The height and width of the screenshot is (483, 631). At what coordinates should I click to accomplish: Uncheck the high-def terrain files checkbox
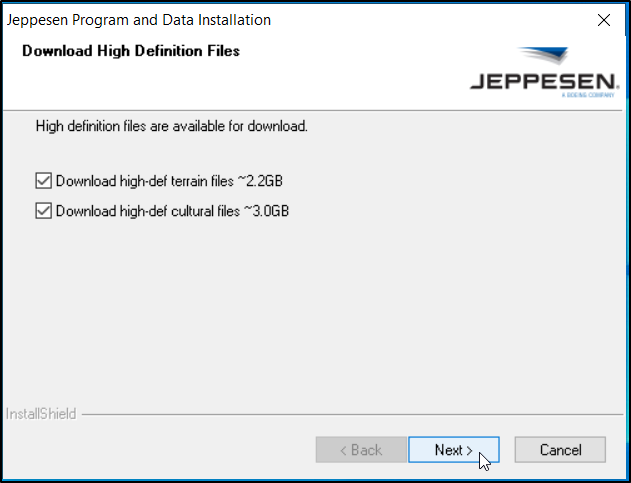tap(43, 181)
